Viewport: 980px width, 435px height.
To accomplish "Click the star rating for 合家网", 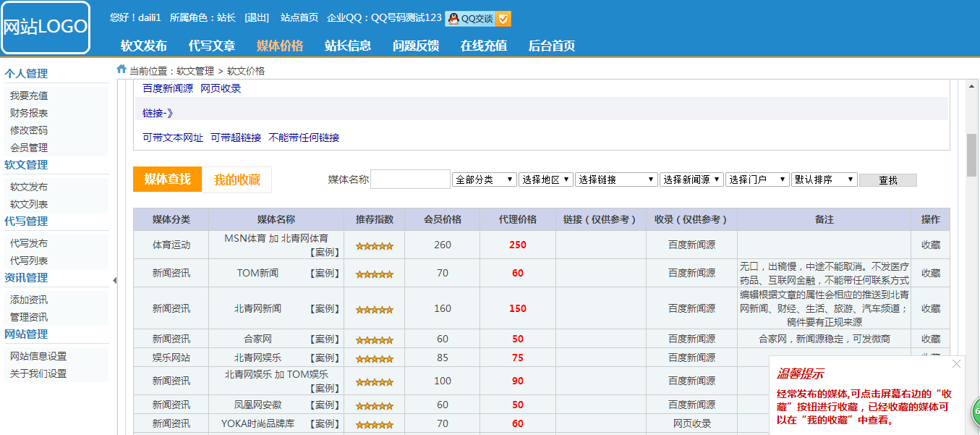I will click(x=375, y=340).
